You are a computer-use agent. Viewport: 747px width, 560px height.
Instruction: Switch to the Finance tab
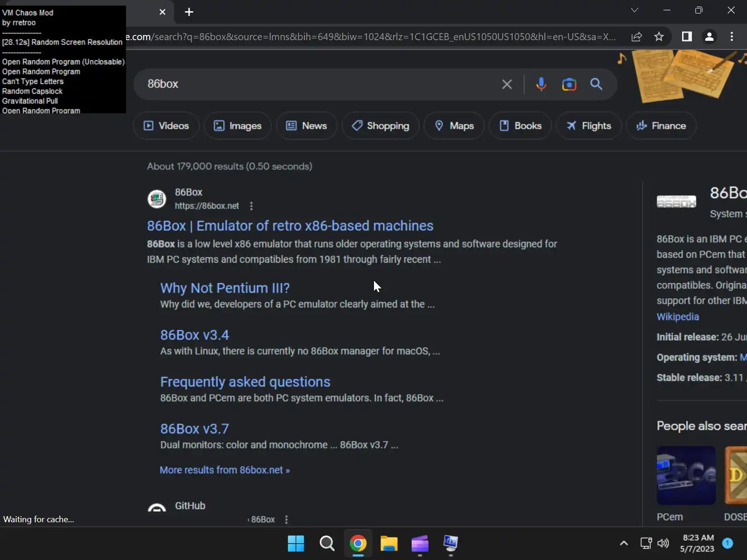click(x=662, y=126)
